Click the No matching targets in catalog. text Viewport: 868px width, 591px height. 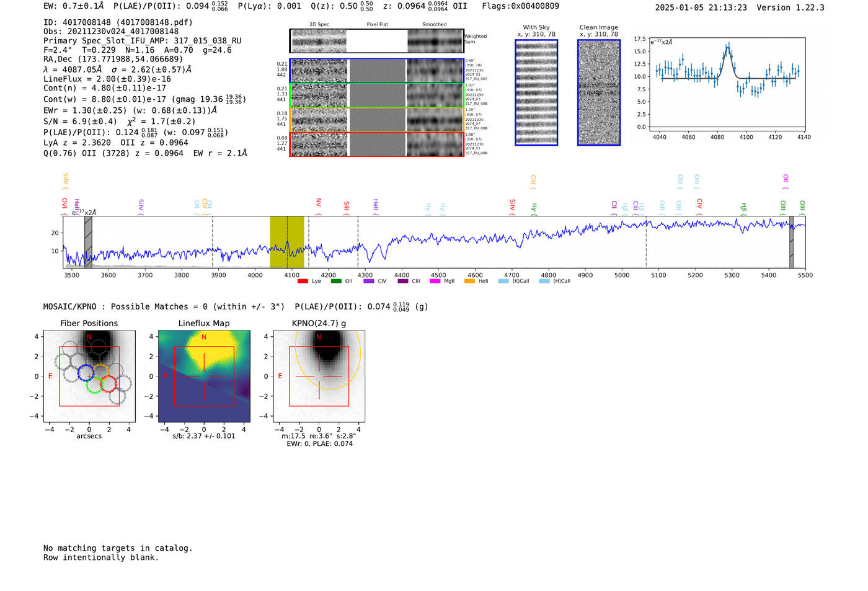[118, 548]
